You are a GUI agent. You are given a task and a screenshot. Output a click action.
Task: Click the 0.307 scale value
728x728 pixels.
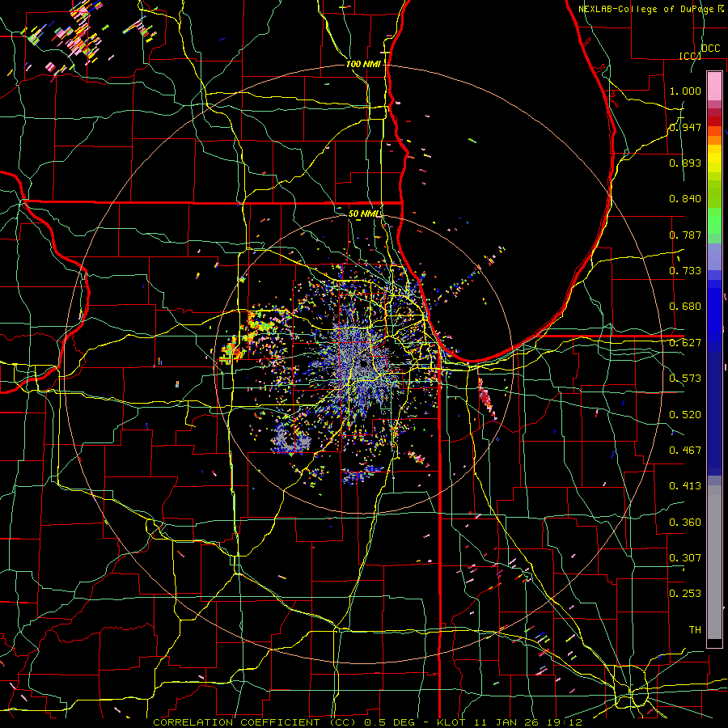pyautogui.click(x=685, y=557)
